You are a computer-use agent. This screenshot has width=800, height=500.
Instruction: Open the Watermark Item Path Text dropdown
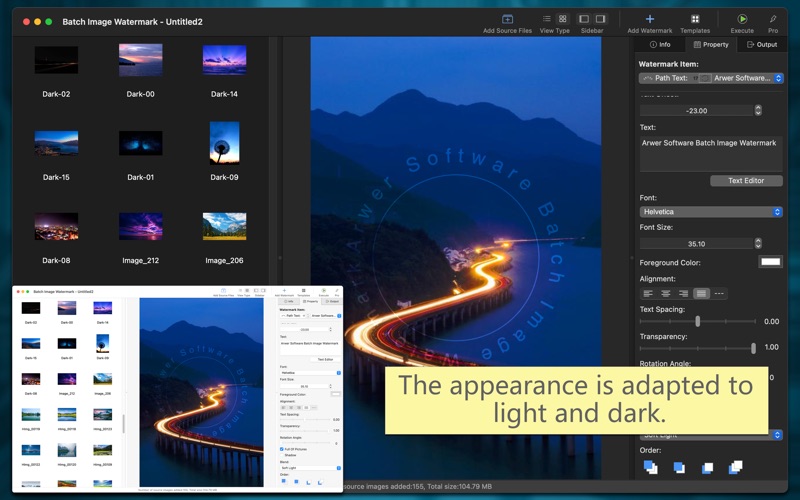711,78
